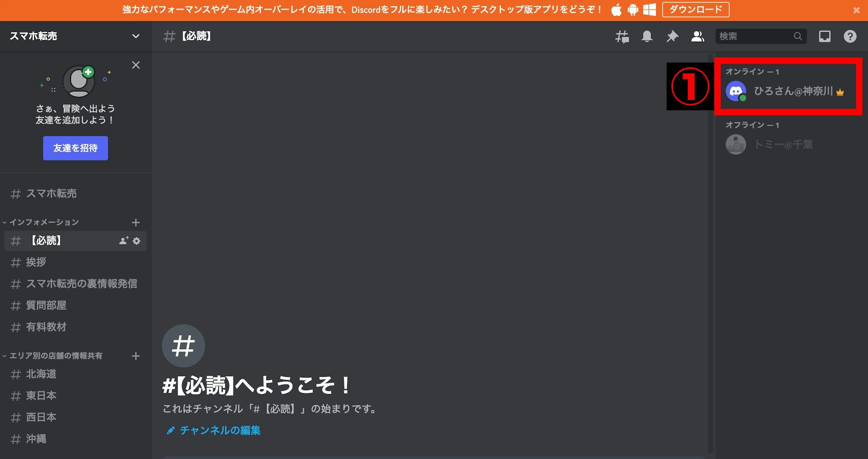Viewport: 868px width, 459px height.
Task: Open the #質問部屋 channel
Action: pyautogui.click(x=75, y=305)
